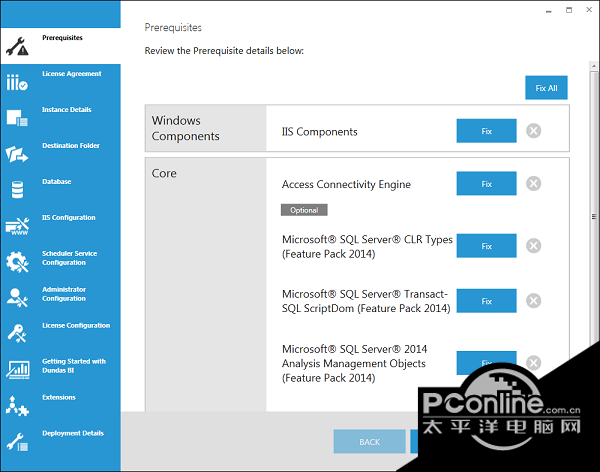Open Administrator Configuration step
The height and width of the screenshot is (472, 600).
(x=60, y=298)
